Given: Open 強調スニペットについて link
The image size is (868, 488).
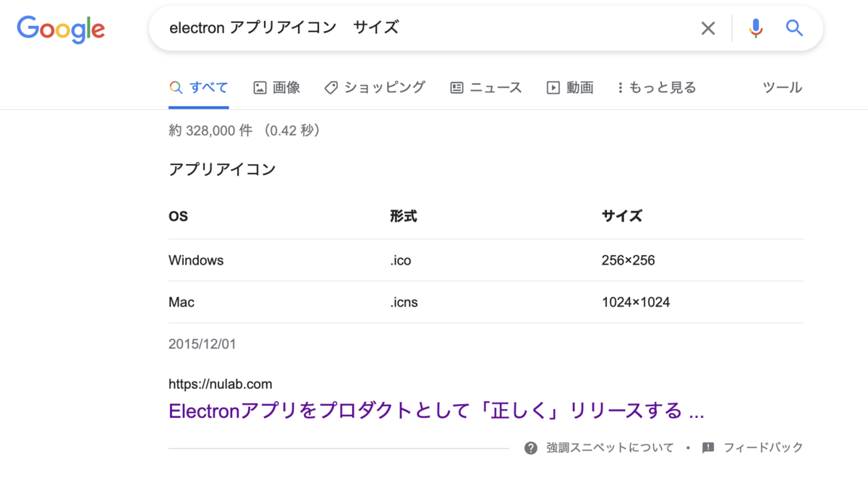Looking at the screenshot, I should [610, 448].
